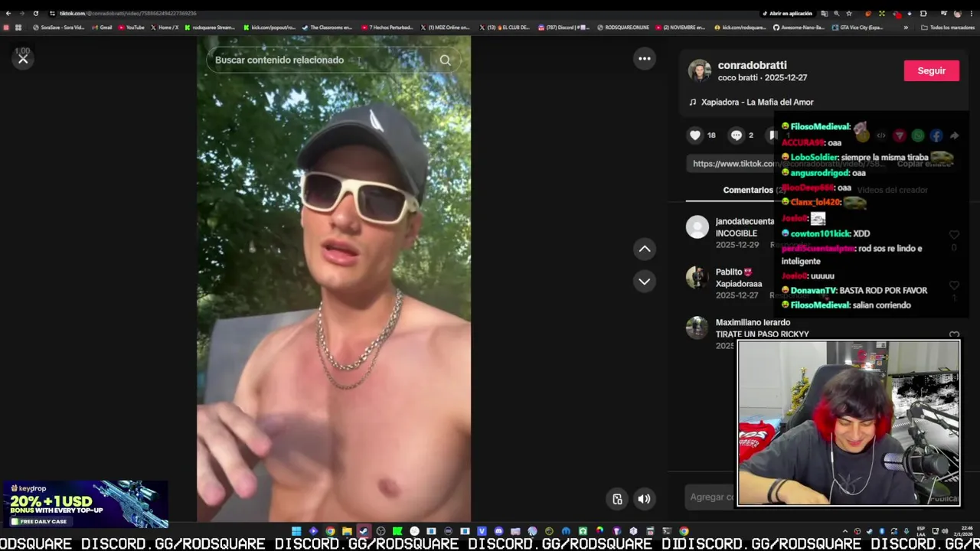Share to WhatsApp via the green icon

tap(918, 135)
